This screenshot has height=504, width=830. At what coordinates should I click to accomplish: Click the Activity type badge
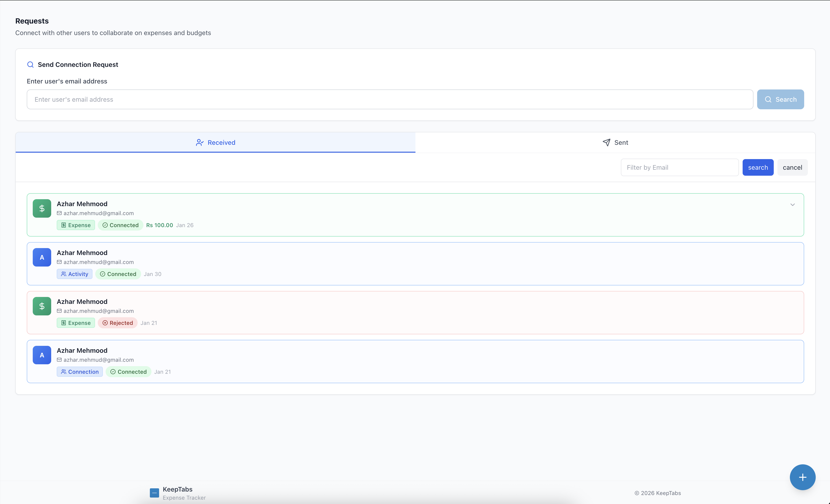coord(74,274)
